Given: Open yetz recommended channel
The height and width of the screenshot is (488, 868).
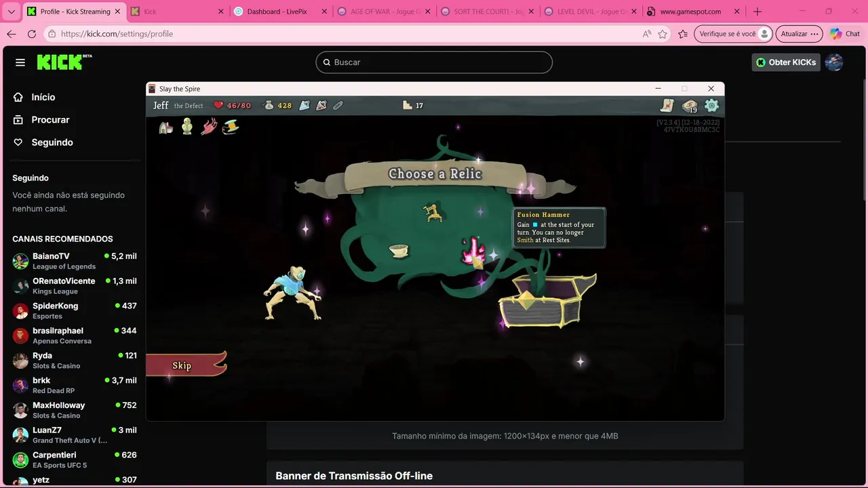Looking at the screenshot, I should 75,480.
